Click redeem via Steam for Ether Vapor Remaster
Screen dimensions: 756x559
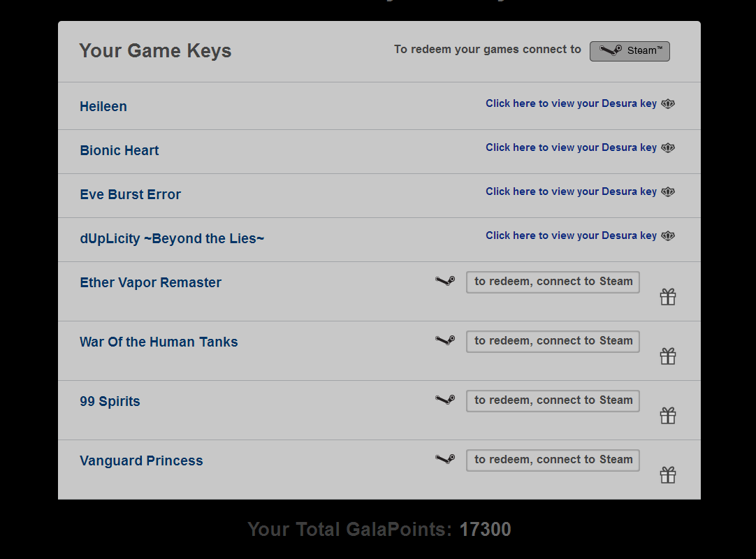[x=553, y=282]
